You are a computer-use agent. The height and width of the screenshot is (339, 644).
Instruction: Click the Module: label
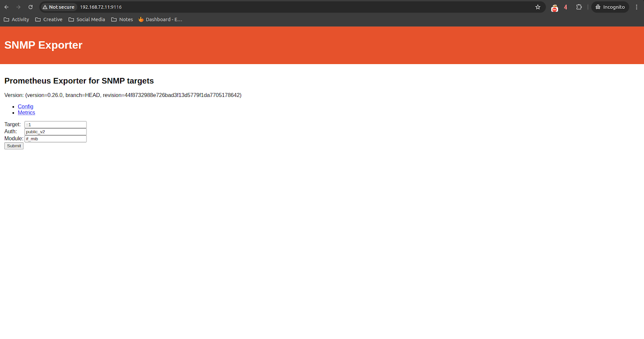tap(14, 138)
